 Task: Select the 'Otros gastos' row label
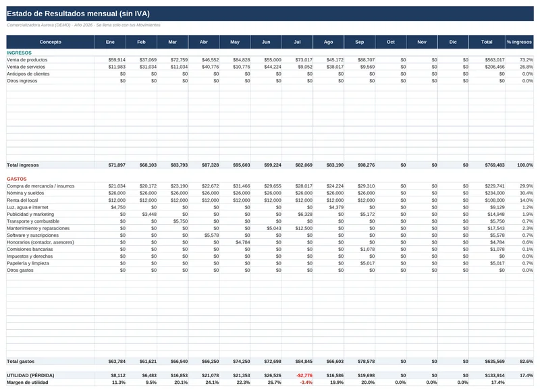tap(20, 271)
